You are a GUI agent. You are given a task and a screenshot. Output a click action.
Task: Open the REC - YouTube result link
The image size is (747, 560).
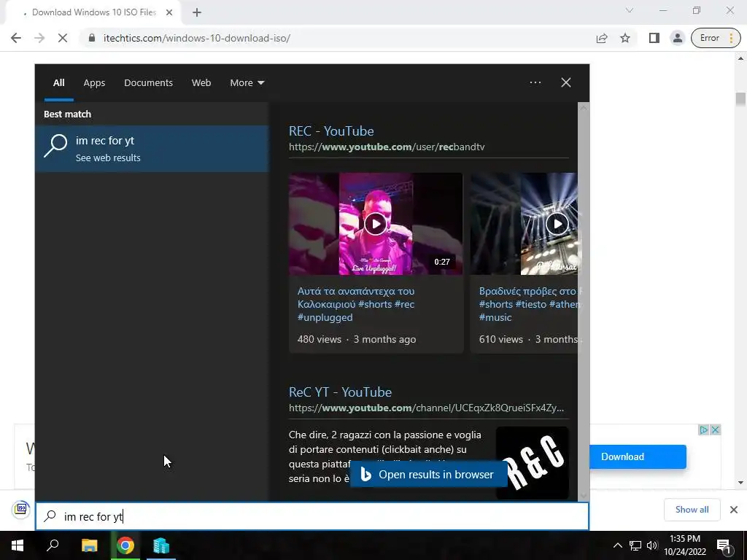click(x=331, y=131)
